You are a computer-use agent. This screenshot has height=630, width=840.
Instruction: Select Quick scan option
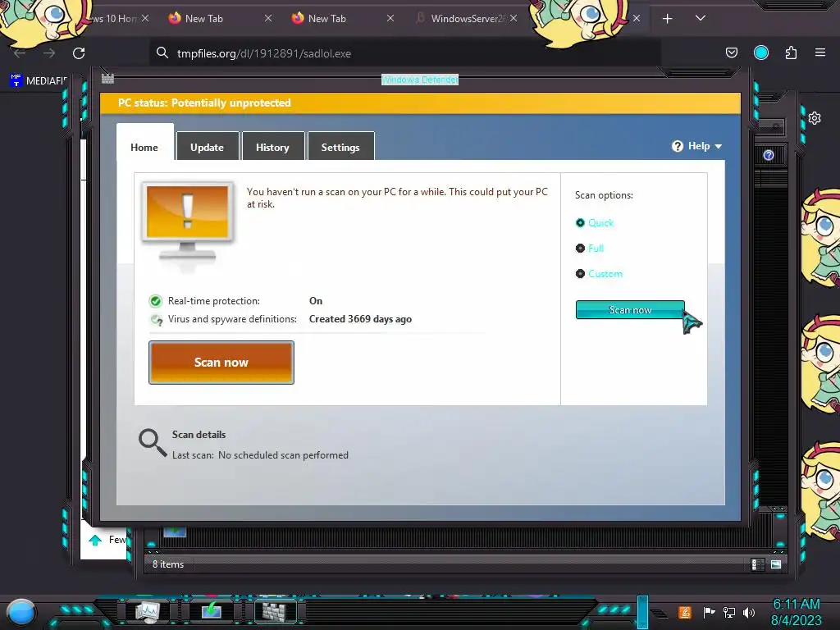tap(595, 223)
